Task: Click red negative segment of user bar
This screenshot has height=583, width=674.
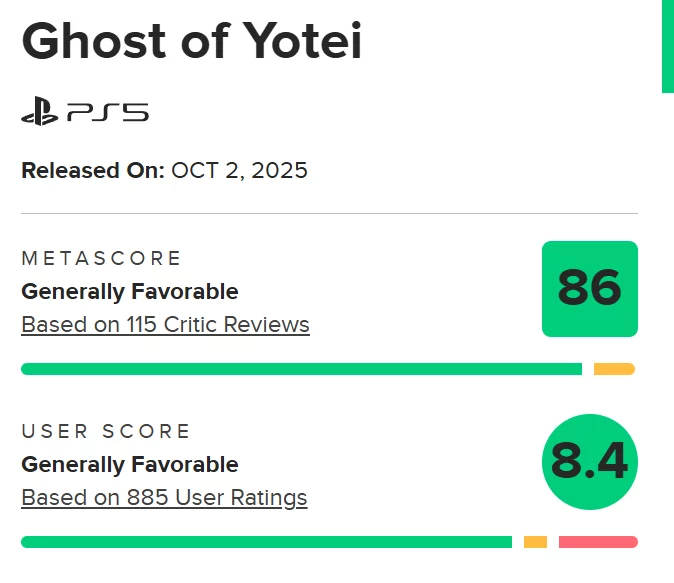Action: click(x=597, y=542)
